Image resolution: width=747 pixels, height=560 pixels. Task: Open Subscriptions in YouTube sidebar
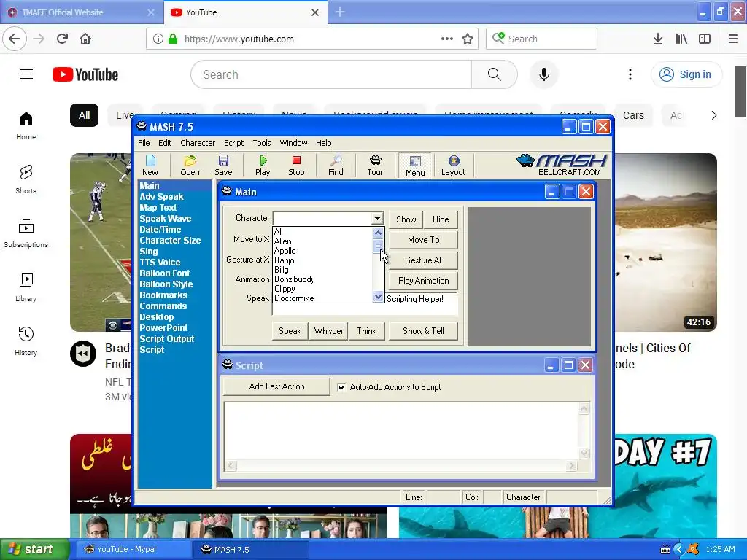[26, 233]
